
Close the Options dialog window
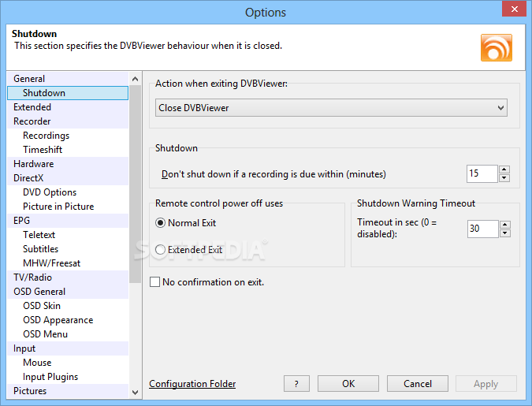[x=514, y=9]
